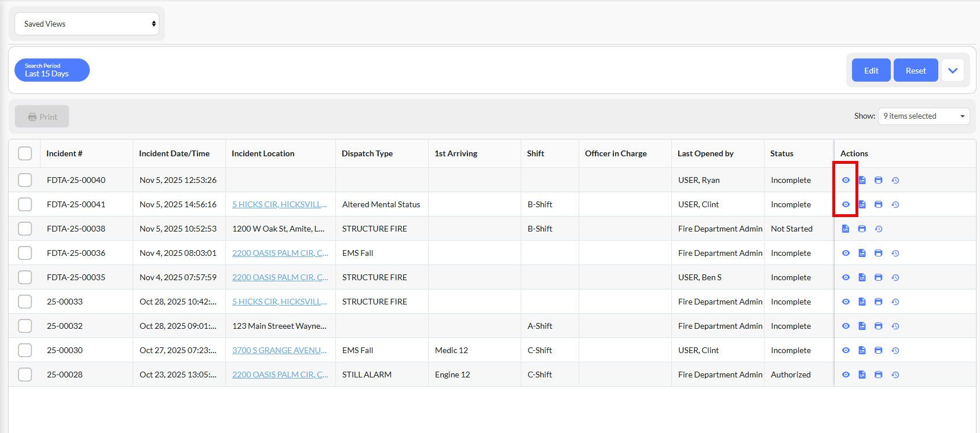
Task: Click the eye view icon for incident FDTA-25-00035
Action: pyautogui.click(x=846, y=277)
